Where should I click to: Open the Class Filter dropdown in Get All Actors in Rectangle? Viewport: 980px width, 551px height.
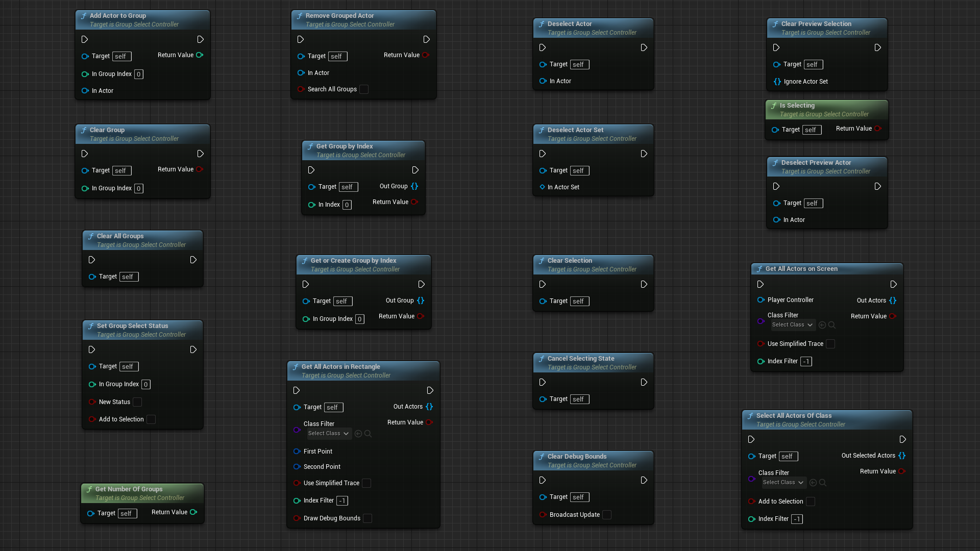329,433
